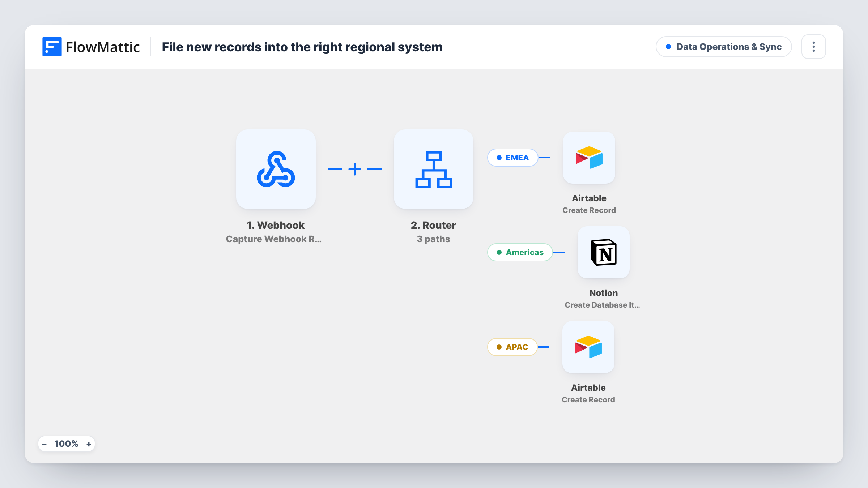Viewport: 868px width, 488px height.
Task: Click the "Create Record" label under the EMEA Airtable
Action: [x=589, y=210]
